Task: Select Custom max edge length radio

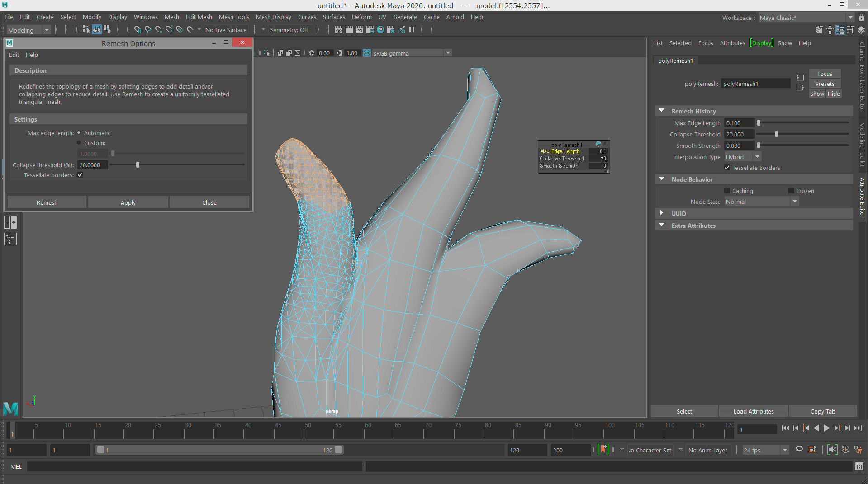Action: coord(79,143)
